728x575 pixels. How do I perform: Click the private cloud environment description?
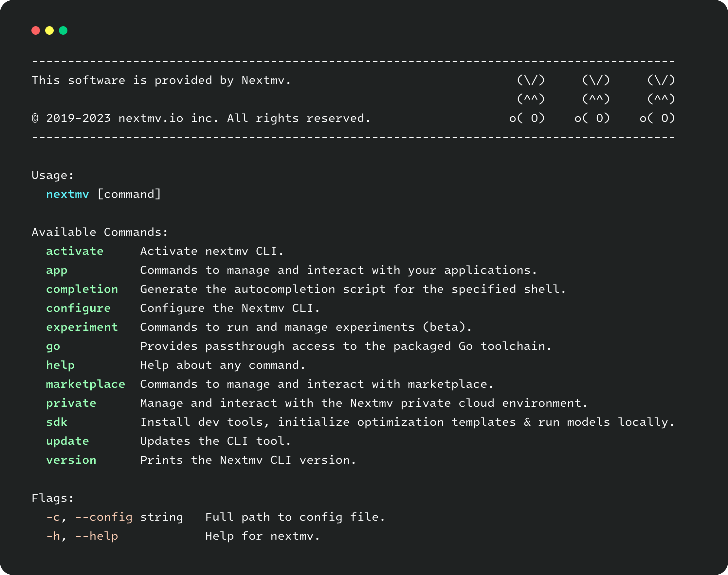point(364,403)
